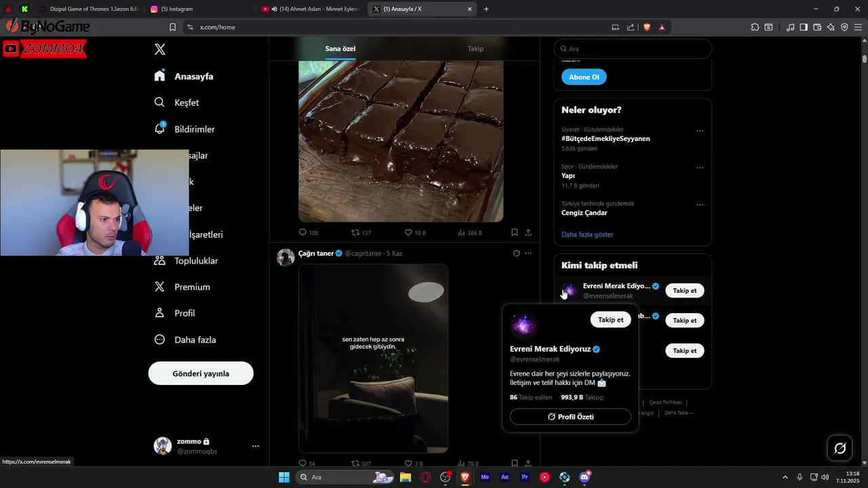Open the media control music note icon
Image resolution: width=868 pixels, height=488 pixels.
[790, 27]
